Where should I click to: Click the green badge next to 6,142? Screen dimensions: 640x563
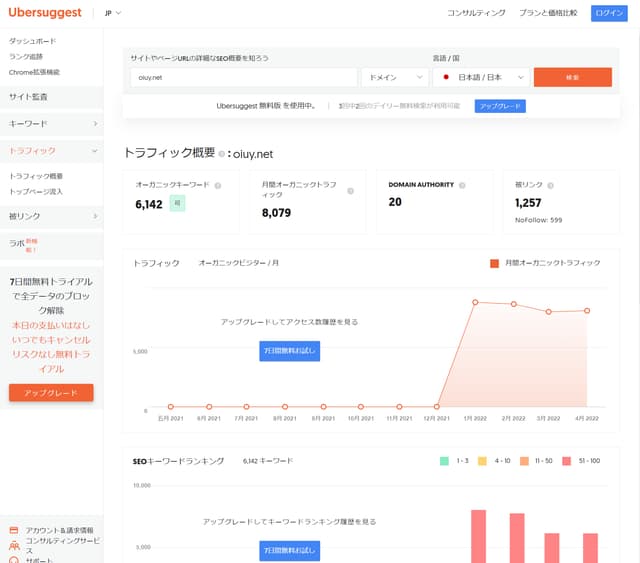pyautogui.click(x=177, y=203)
